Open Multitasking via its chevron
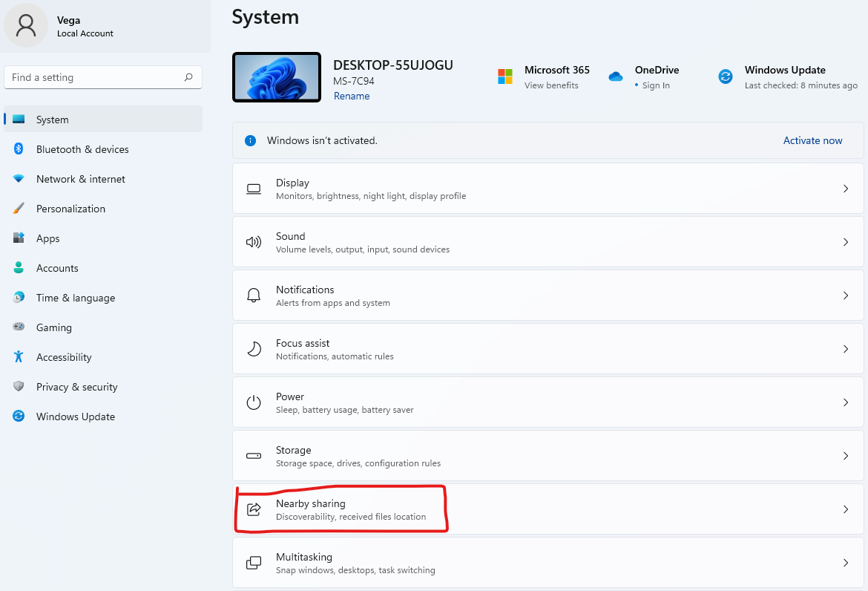 tap(845, 563)
